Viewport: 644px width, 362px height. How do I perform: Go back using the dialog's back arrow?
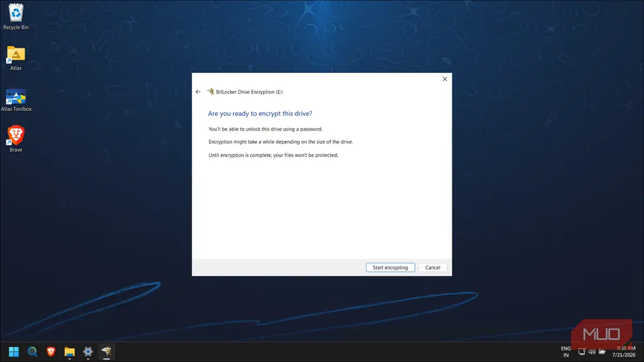tap(198, 92)
